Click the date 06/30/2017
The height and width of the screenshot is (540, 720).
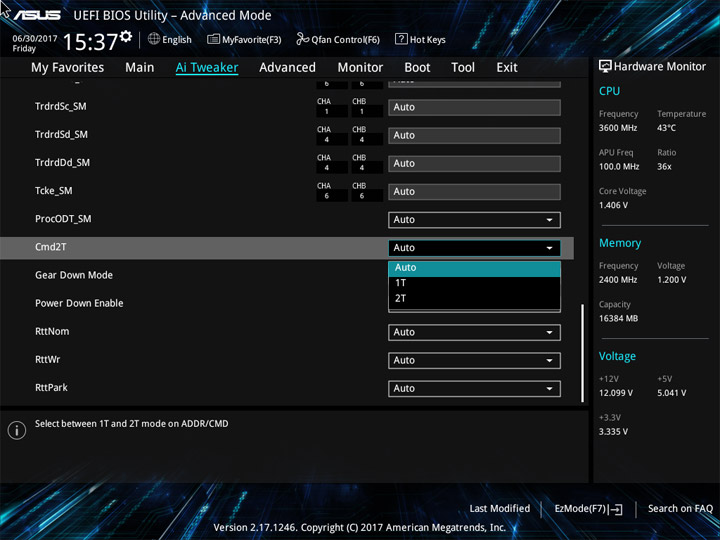(35, 39)
